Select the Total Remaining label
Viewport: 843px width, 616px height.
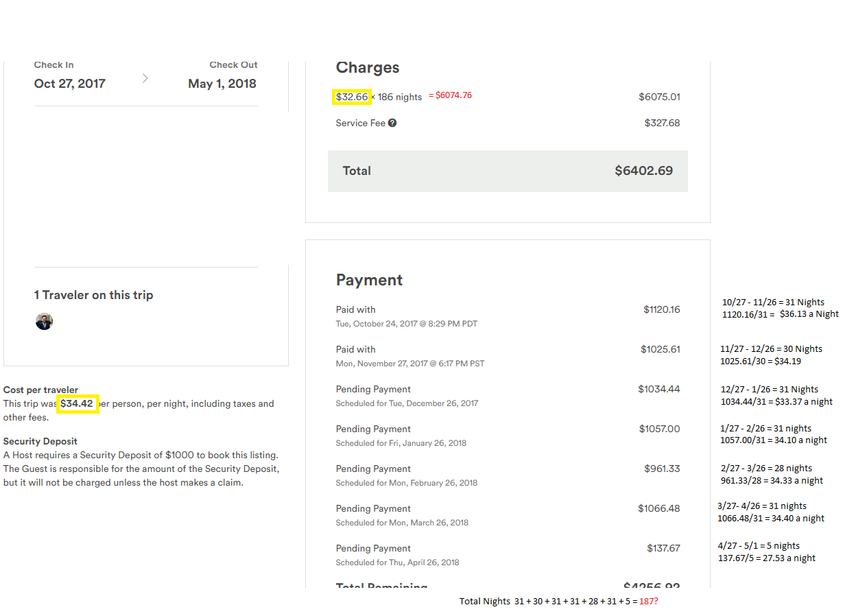tap(382, 587)
